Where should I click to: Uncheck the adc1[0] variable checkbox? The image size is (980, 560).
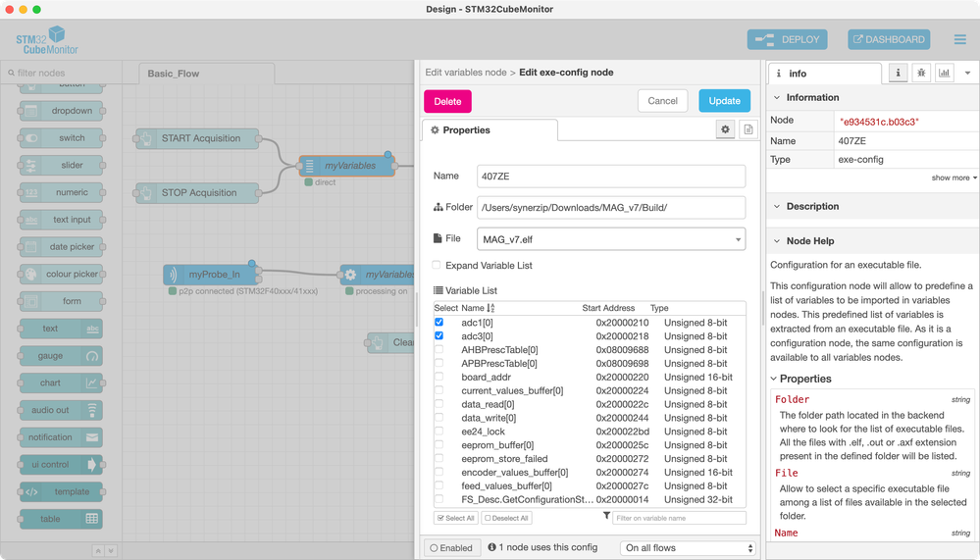point(438,322)
